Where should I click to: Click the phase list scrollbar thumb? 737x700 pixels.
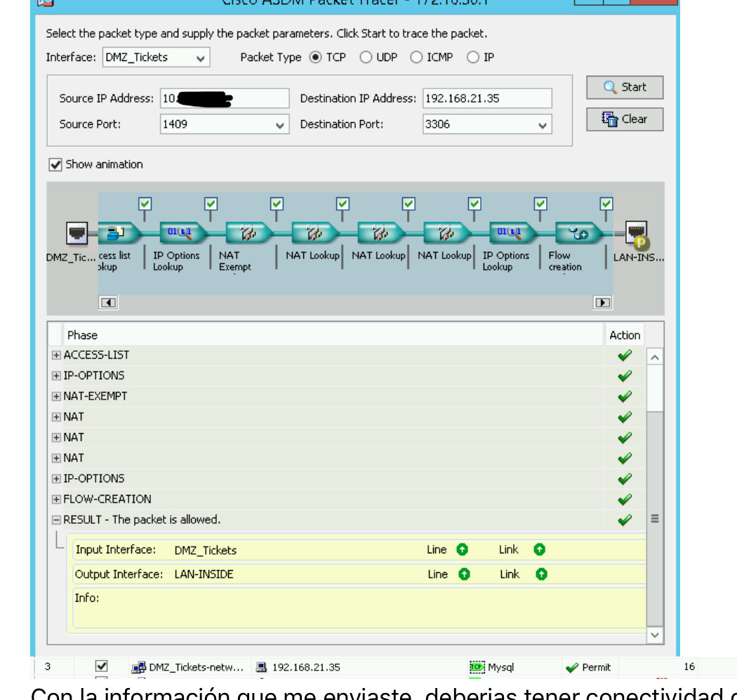(x=655, y=519)
